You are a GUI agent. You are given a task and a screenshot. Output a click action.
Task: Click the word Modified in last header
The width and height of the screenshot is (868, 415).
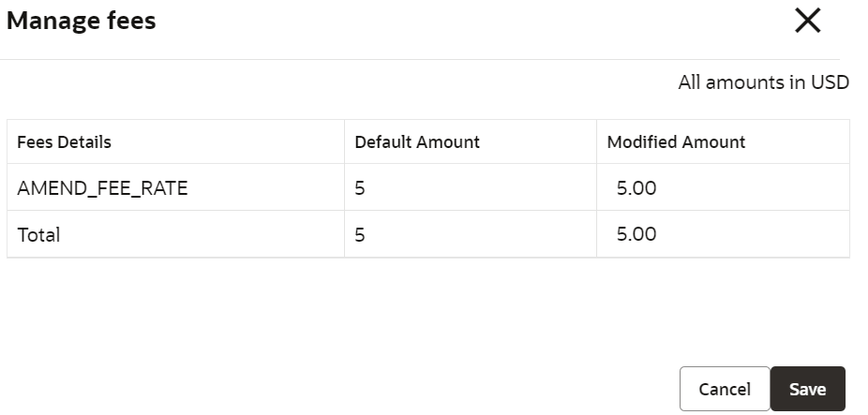[643, 142]
